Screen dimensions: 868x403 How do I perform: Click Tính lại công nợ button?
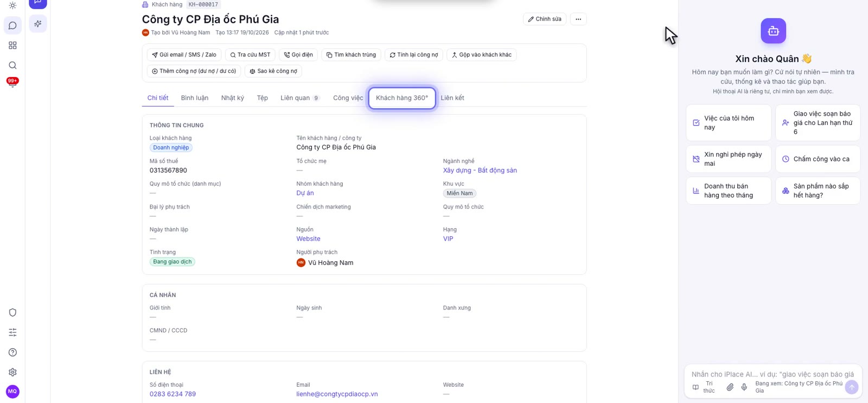[414, 55]
